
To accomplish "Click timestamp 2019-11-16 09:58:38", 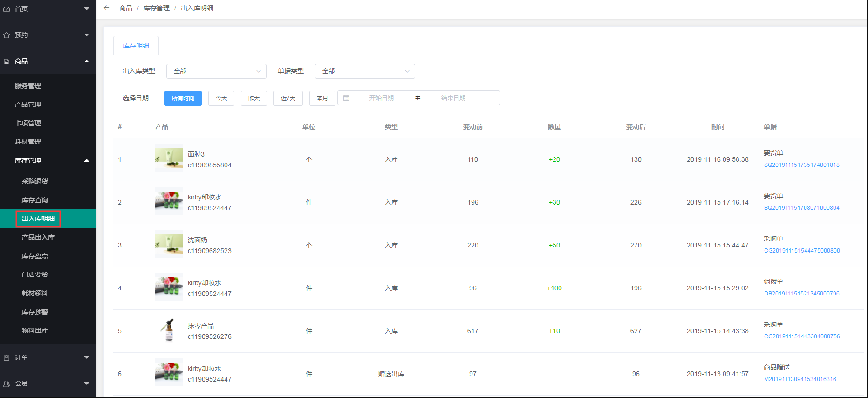I will point(718,159).
